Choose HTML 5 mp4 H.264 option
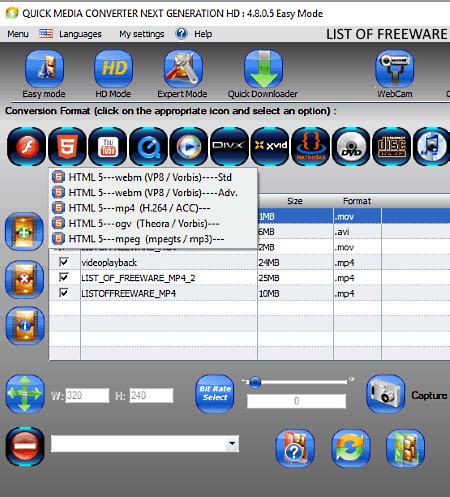The width and height of the screenshot is (450, 497). pos(153,208)
